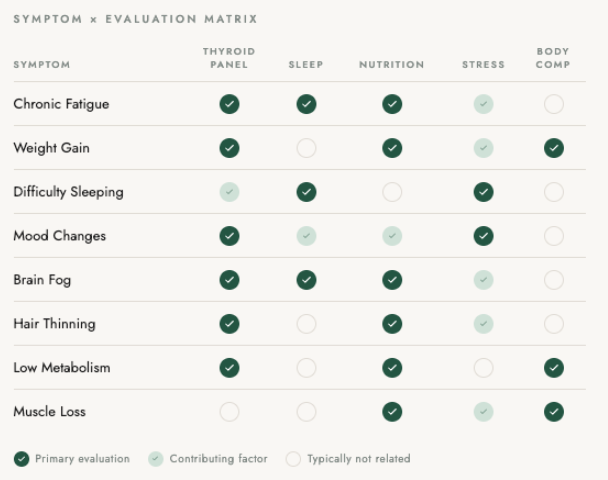Click Low Metabolism Body Comp check icon

[x=553, y=368]
